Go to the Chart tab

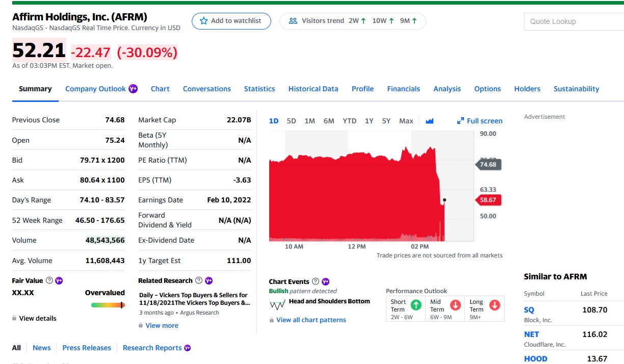pos(160,89)
